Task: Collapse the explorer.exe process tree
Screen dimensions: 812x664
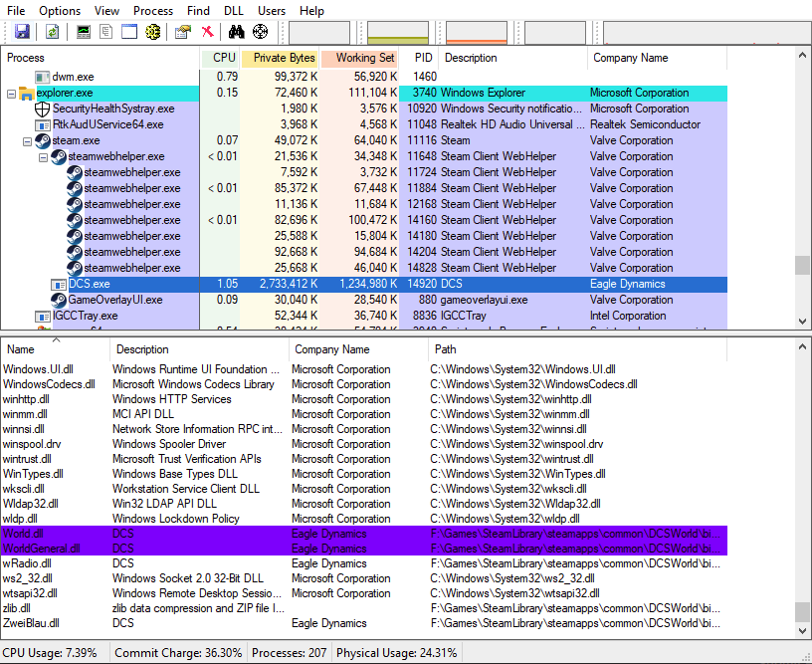Action: (11, 94)
